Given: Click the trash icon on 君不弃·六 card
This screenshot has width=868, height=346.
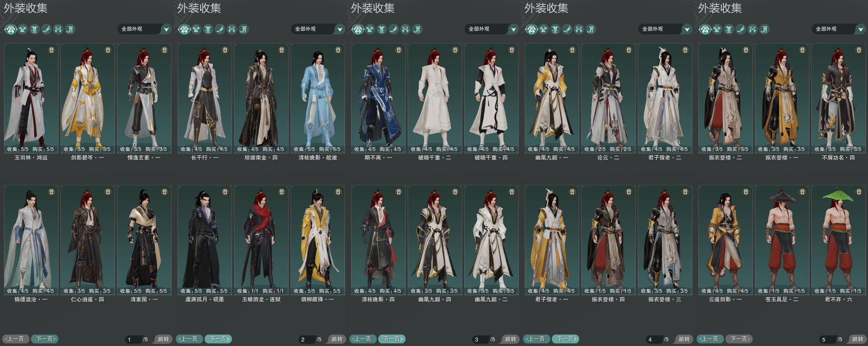Looking at the screenshot, I should (859, 192).
